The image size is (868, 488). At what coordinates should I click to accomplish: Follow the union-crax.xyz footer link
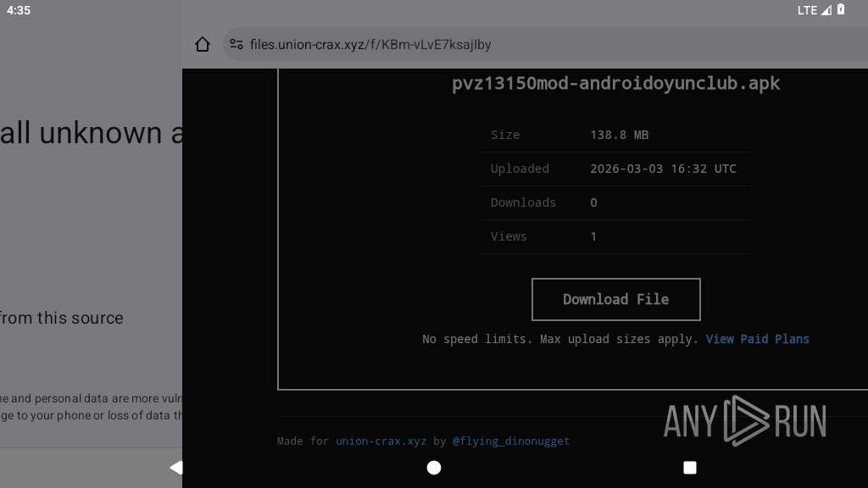(x=381, y=441)
